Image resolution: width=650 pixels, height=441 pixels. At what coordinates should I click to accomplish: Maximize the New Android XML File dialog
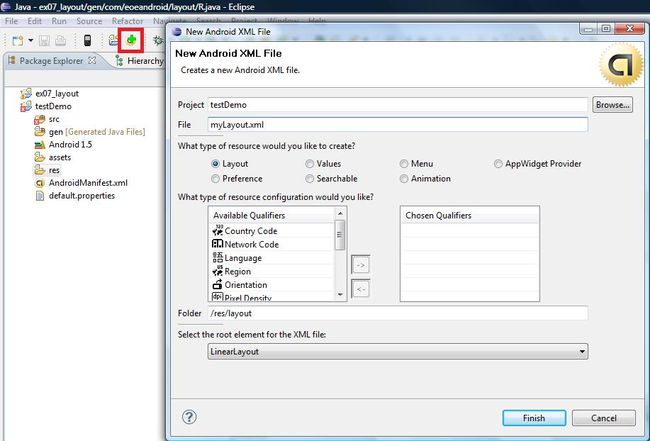pos(606,28)
